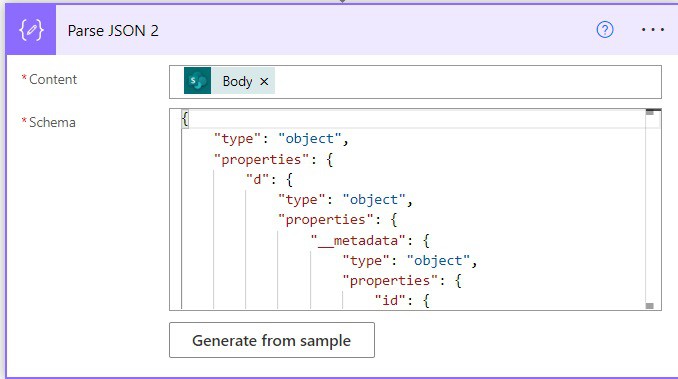Open help for Parse JSON 2
Image resolution: width=678 pixels, height=379 pixels.
point(604,30)
